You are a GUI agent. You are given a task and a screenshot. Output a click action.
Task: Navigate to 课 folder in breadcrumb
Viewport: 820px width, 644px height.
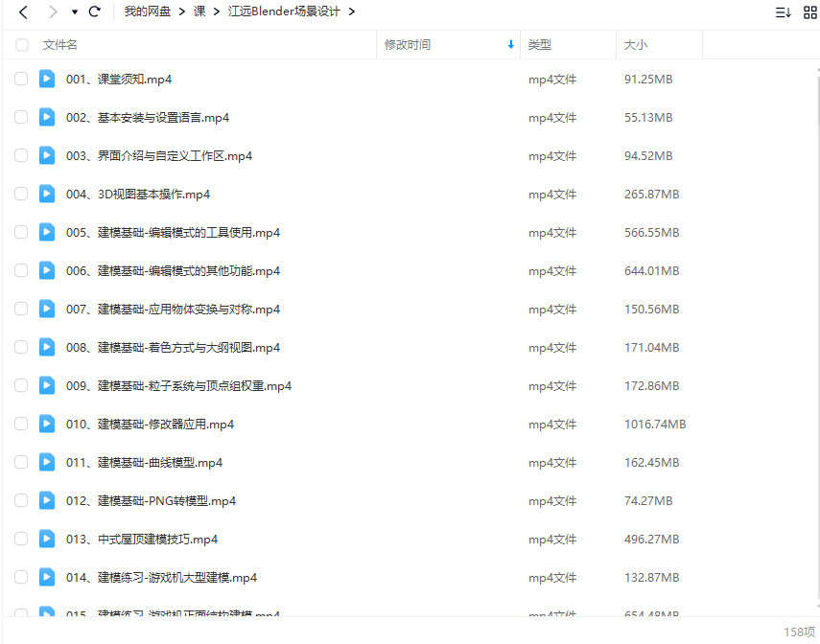pos(199,12)
